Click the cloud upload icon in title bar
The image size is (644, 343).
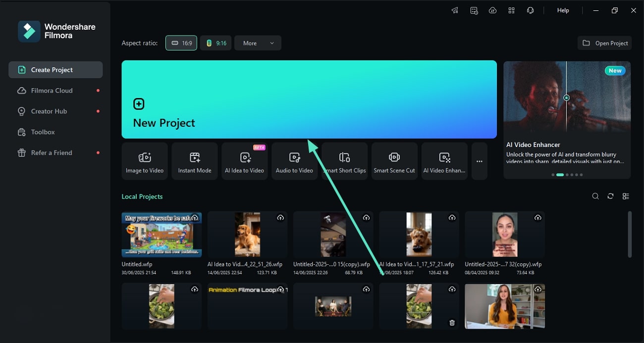point(492,10)
